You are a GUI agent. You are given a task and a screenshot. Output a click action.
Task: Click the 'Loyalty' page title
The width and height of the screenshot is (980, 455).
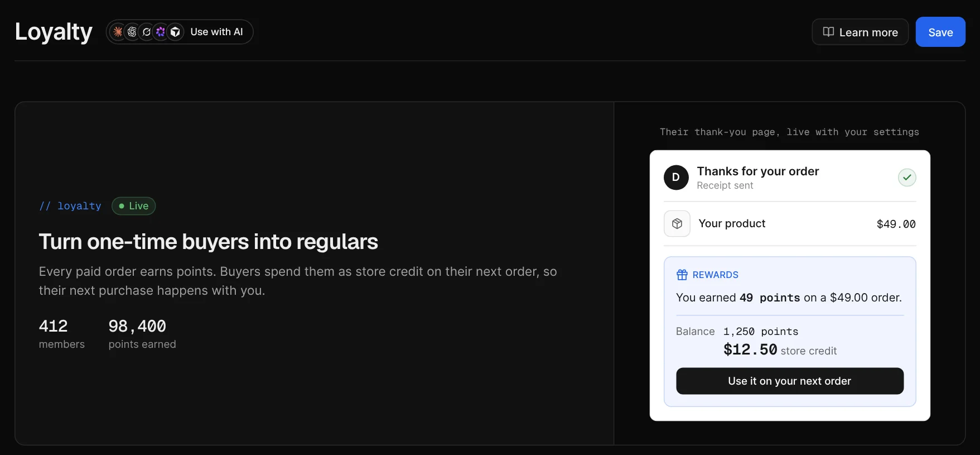coord(54,32)
